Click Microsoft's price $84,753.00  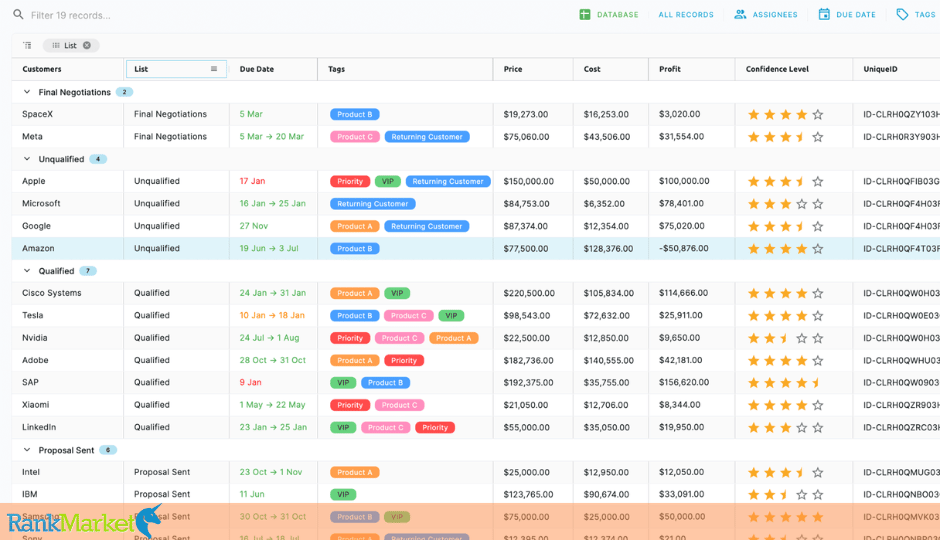coord(526,204)
